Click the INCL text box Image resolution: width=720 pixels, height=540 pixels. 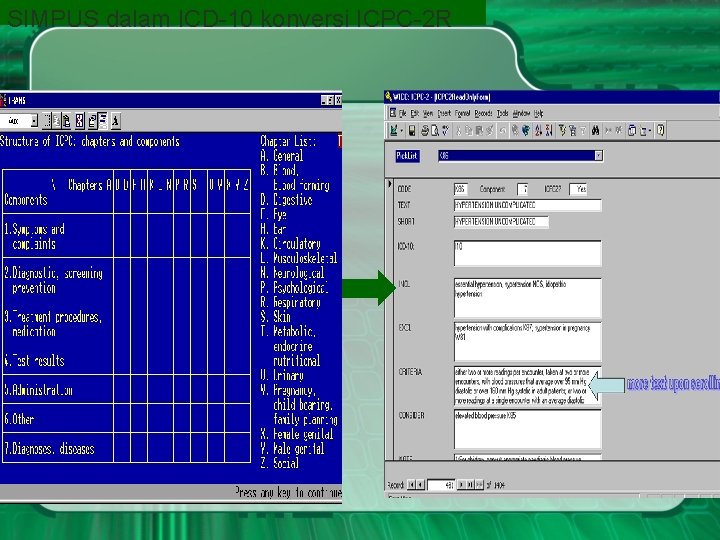click(528, 298)
